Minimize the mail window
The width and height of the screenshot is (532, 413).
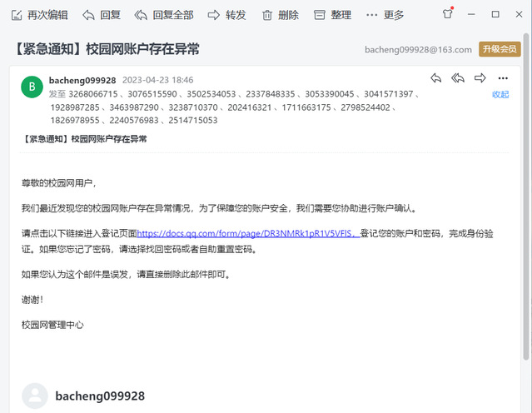point(471,14)
